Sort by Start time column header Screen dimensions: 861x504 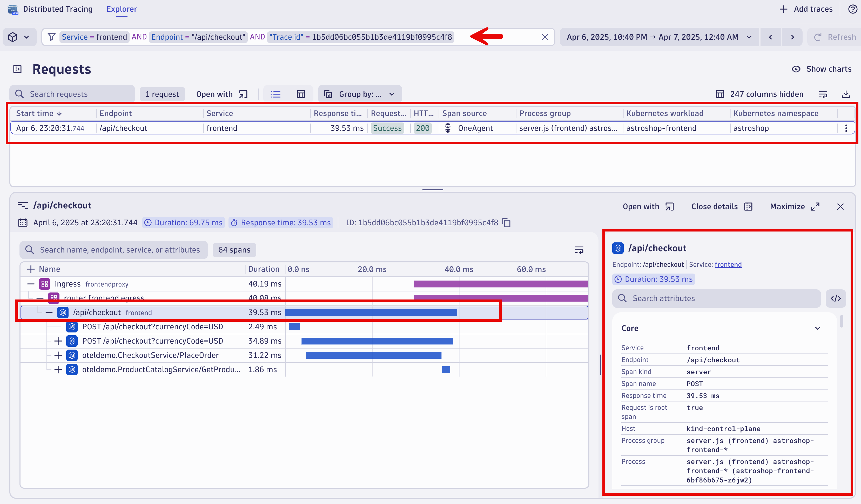tap(39, 113)
